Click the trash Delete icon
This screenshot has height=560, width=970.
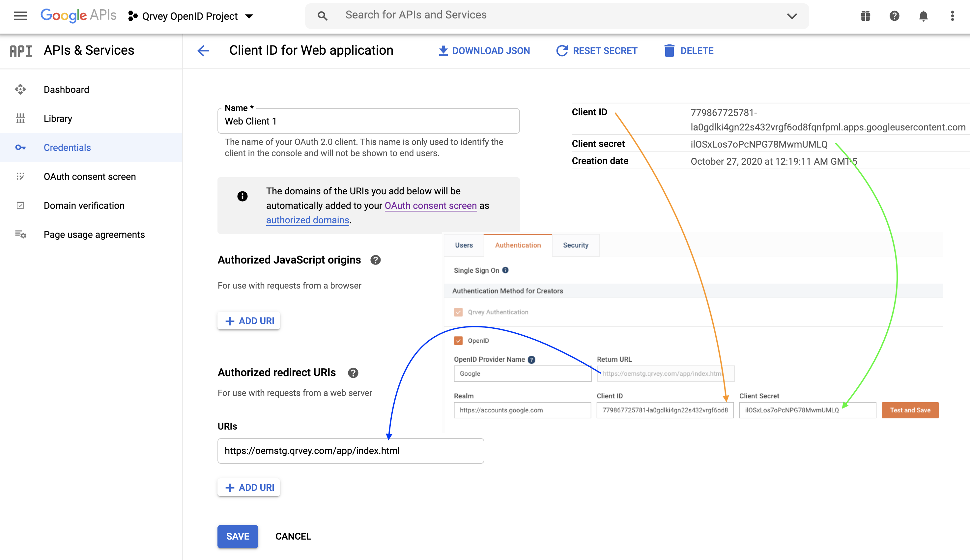[669, 51]
